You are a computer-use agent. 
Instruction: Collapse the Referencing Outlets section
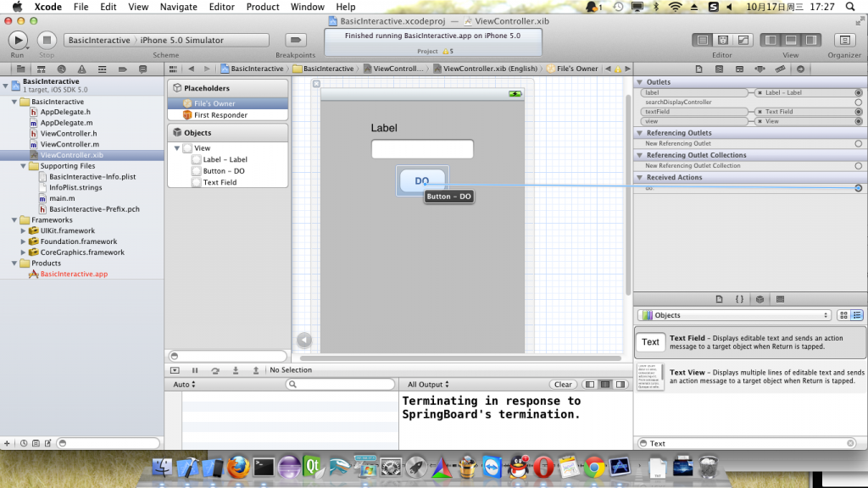click(640, 133)
